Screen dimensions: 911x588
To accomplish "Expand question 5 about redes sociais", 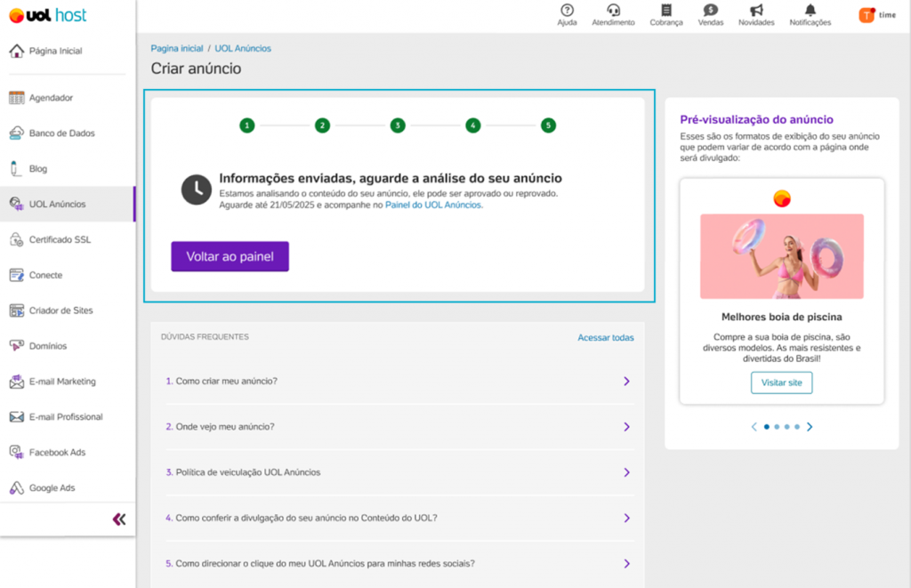I will click(x=399, y=564).
